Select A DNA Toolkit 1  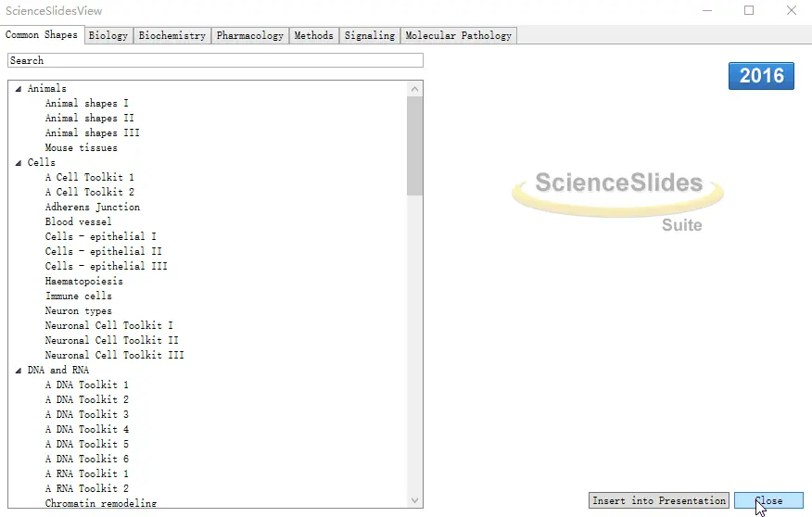(86, 385)
